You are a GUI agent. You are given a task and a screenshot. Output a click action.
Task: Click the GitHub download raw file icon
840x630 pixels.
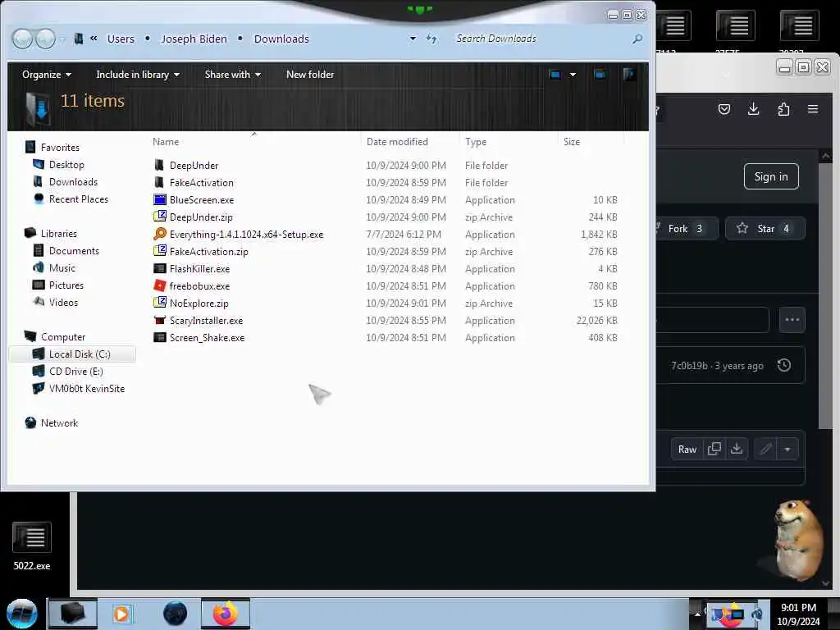(x=737, y=449)
